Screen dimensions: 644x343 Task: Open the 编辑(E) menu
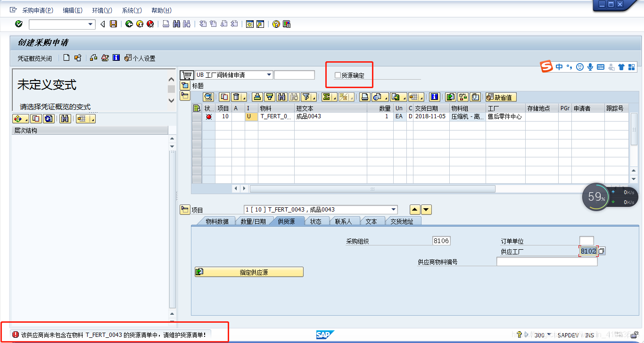73,10
